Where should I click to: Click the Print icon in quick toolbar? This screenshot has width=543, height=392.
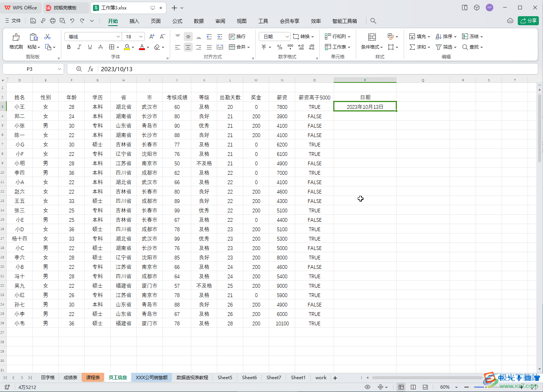[53, 21]
